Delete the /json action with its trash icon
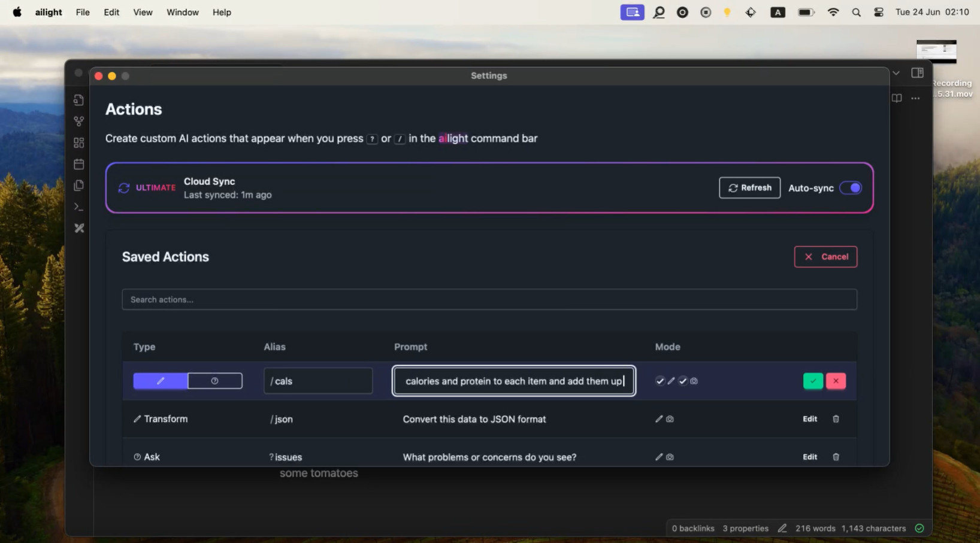 pyautogui.click(x=836, y=419)
